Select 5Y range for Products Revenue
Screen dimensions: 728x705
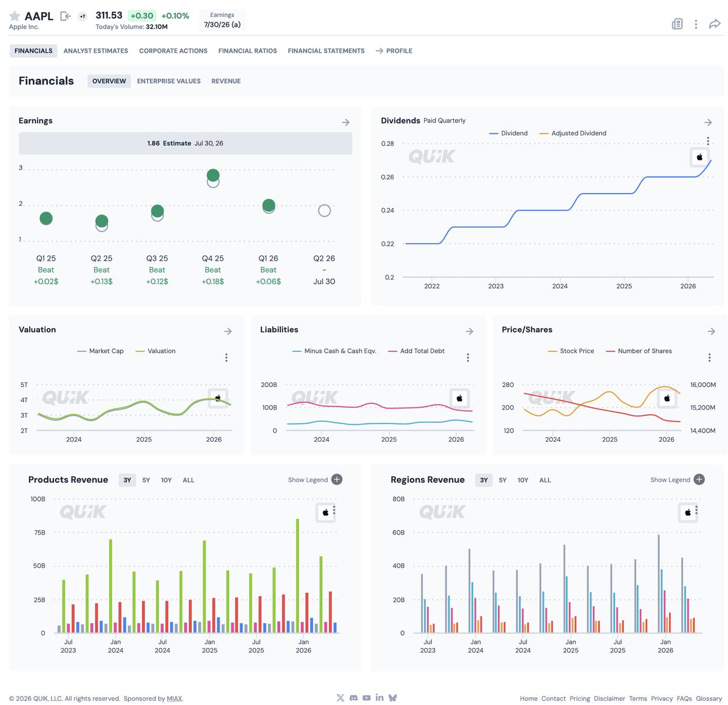tap(146, 480)
